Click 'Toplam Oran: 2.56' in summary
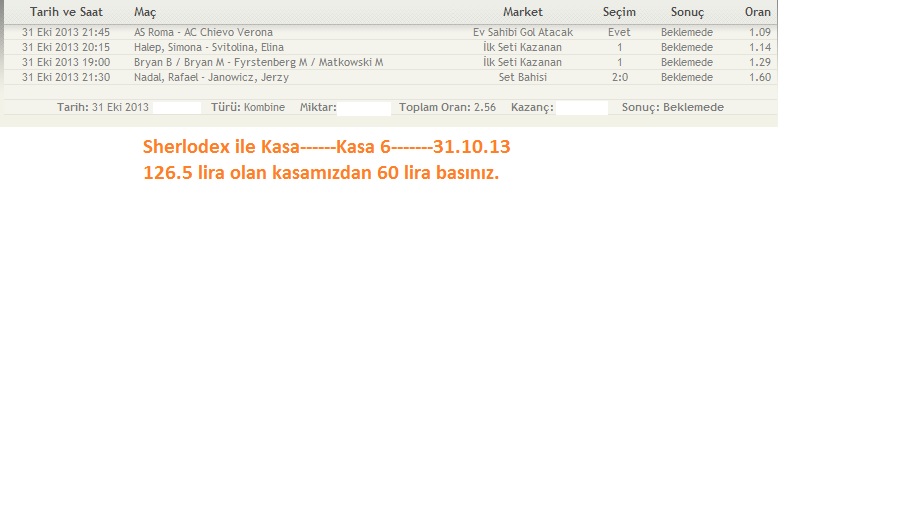This screenshot has height=523, width=924. point(447,107)
